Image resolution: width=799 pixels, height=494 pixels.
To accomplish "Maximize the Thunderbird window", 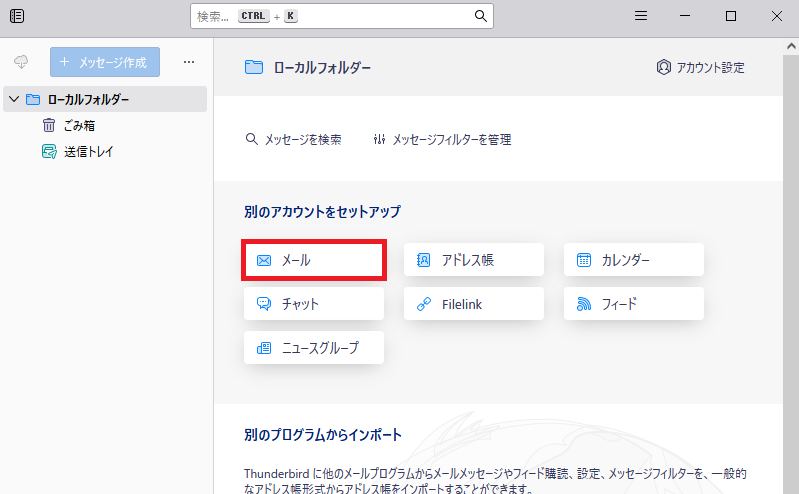I will (x=731, y=16).
